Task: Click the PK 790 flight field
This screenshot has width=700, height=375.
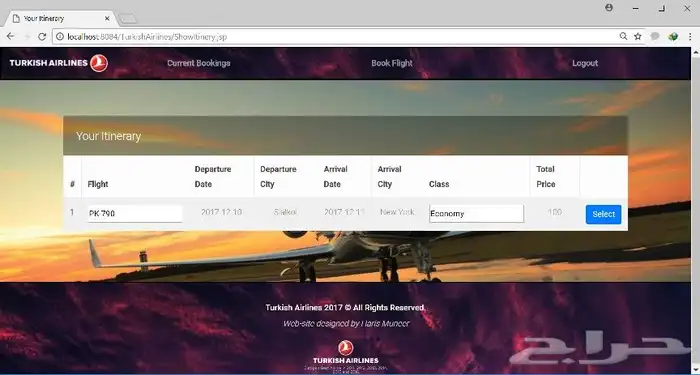Action: [135, 213]
